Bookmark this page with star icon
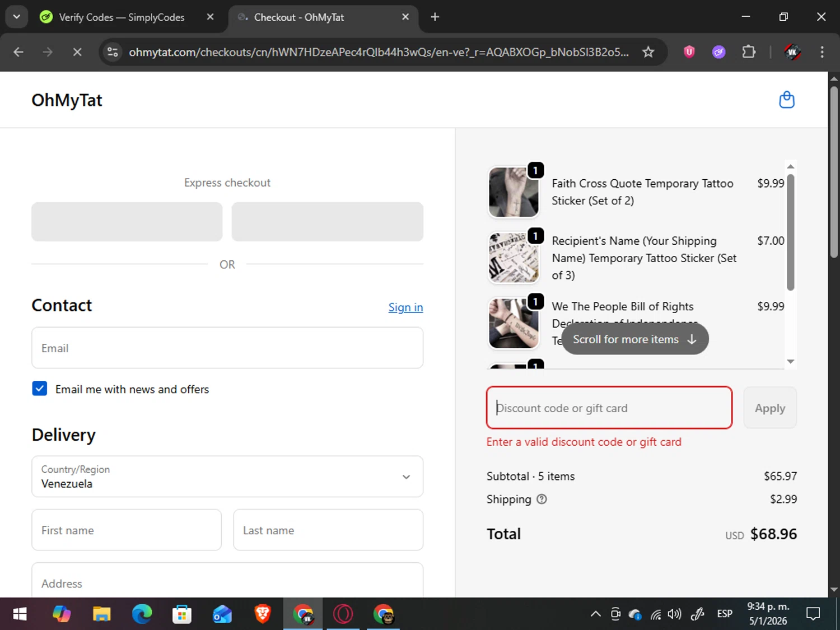840x630 pixels. click(x=648, y=52)
